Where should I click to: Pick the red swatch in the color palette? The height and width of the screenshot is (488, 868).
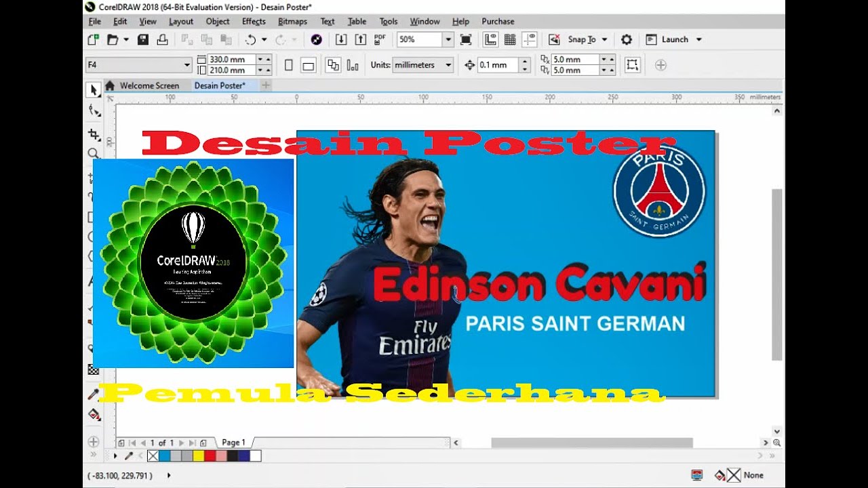(x=210, y=456)
